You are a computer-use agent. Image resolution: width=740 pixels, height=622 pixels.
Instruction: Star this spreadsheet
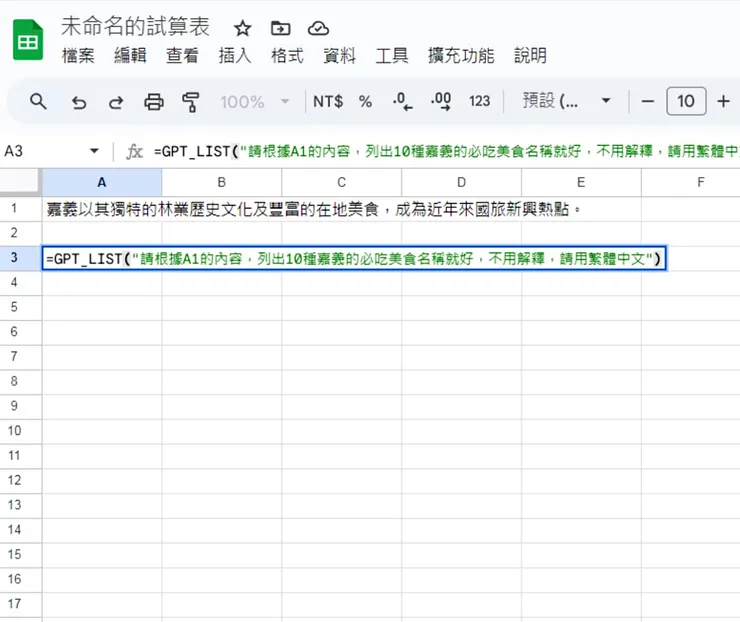[243, 28]
